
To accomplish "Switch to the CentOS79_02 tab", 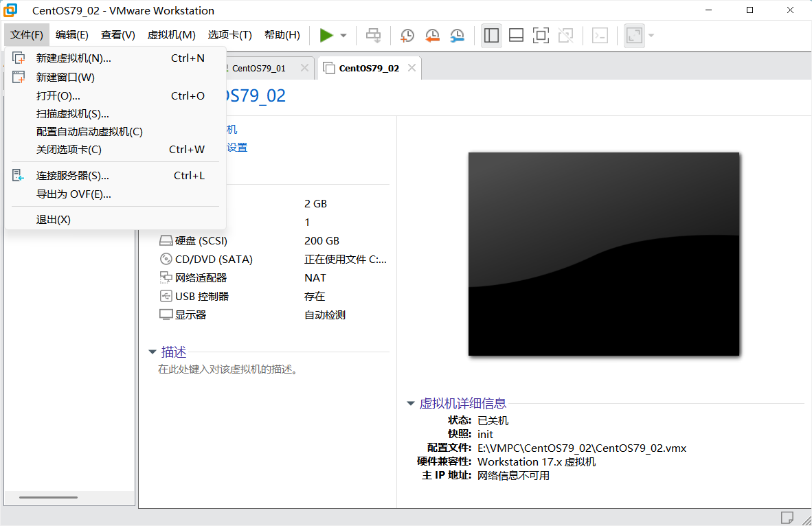I will [x=369, y=69].
